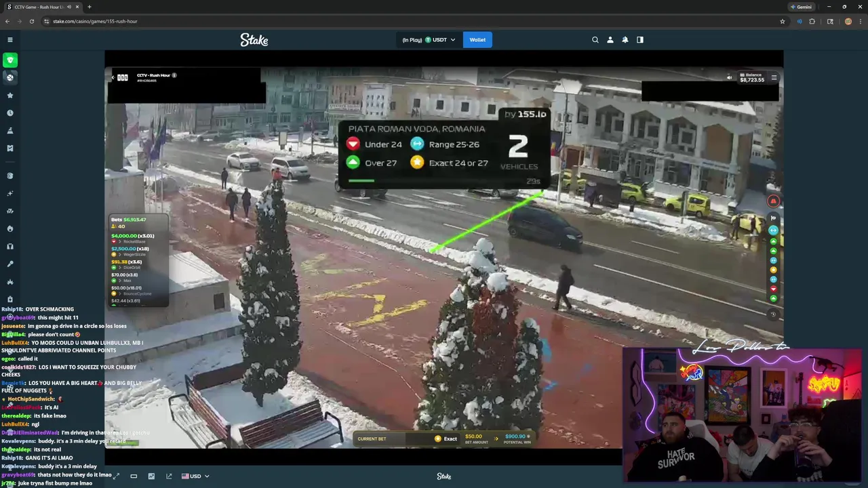This screenshot has height=488, width=868.
Task: Click the 2 vehicles counter
Action: point(518,152)
